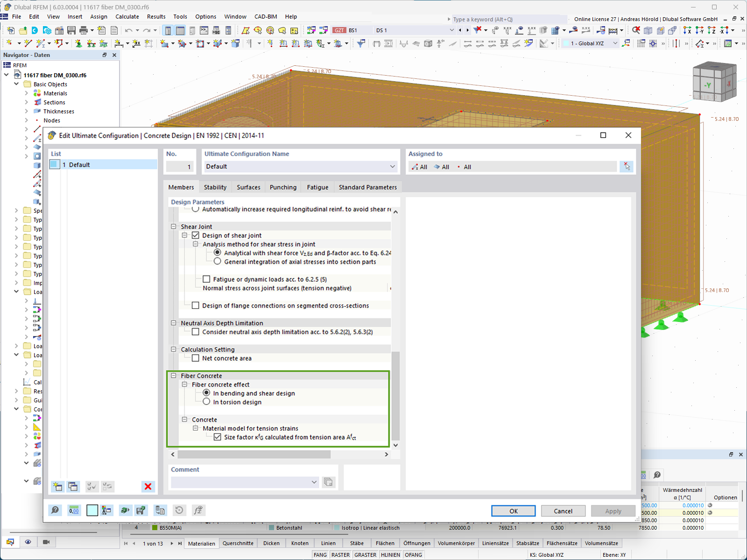Toggle FANG snap in the status bar
Screen dimensions: 747x560
click(320, 555)
